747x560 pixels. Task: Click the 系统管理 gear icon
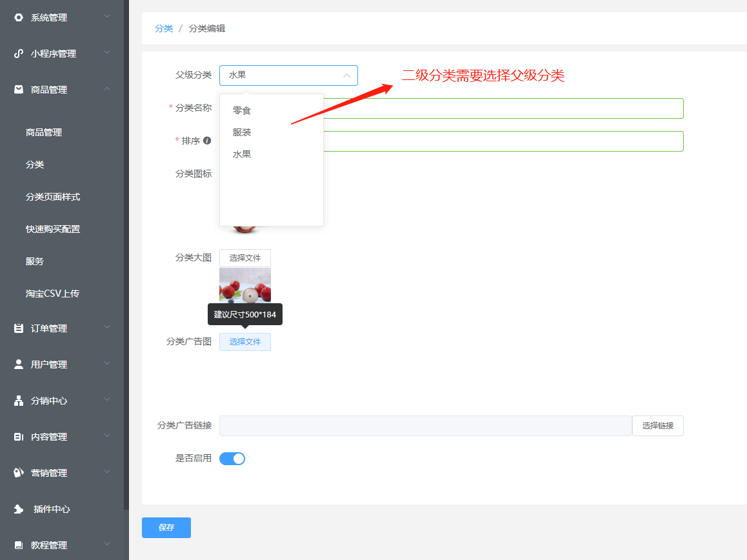[x=19, y=17]
